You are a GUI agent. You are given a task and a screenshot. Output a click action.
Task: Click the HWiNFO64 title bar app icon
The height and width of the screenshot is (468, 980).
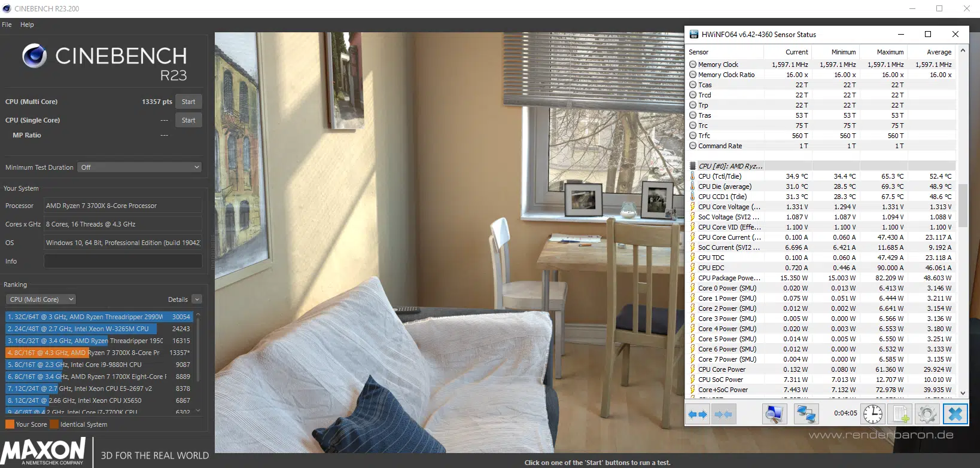[694, 34]
